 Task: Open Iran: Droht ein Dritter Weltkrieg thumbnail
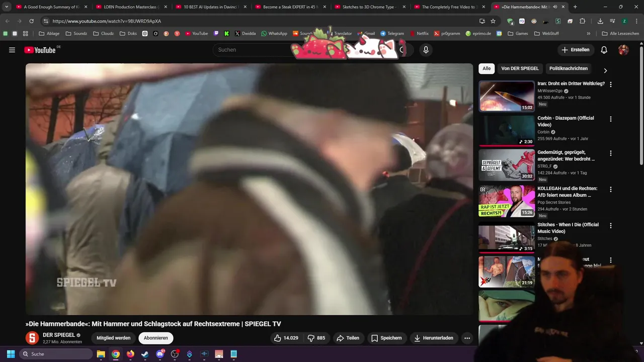507,96
